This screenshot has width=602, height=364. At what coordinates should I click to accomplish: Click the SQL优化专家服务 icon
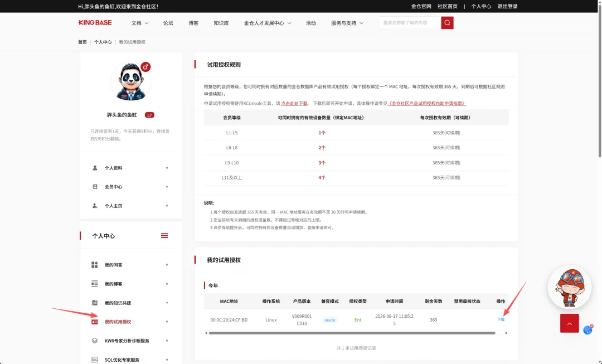(94, 360)
